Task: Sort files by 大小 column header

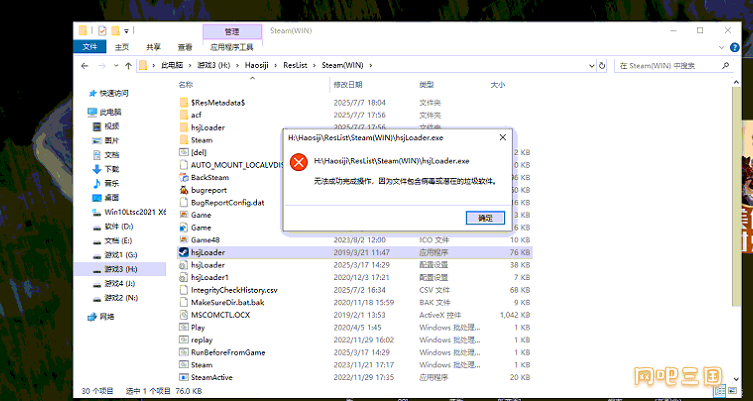Action: click(x=498, y=85)
